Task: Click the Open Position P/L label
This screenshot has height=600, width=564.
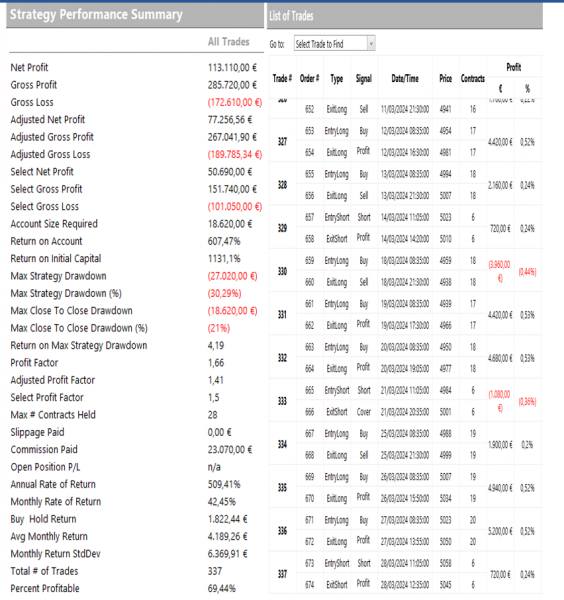Action: (46, 467)
